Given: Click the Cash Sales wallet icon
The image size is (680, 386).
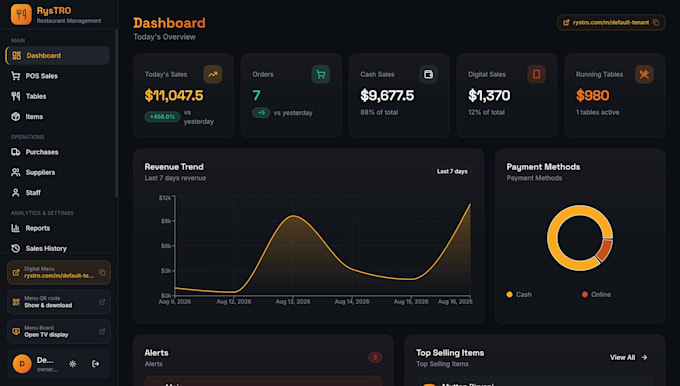Looking at the screenshot, I should pyautogui.click(x=428, y=74).
